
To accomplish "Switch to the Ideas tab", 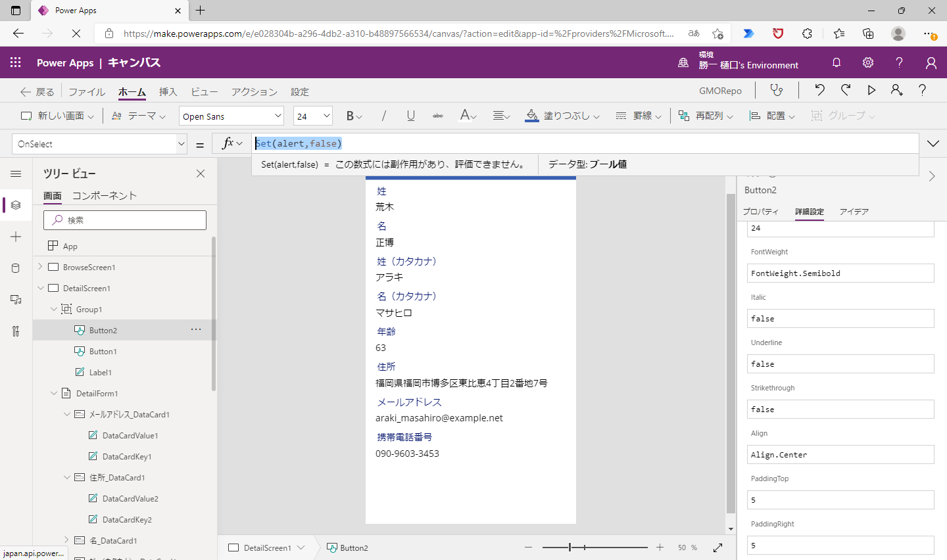I will coord(854,212).
